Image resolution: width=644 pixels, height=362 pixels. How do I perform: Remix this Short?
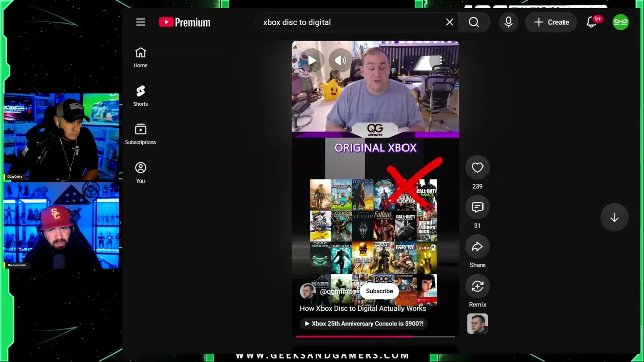click(x=477, y=286)
